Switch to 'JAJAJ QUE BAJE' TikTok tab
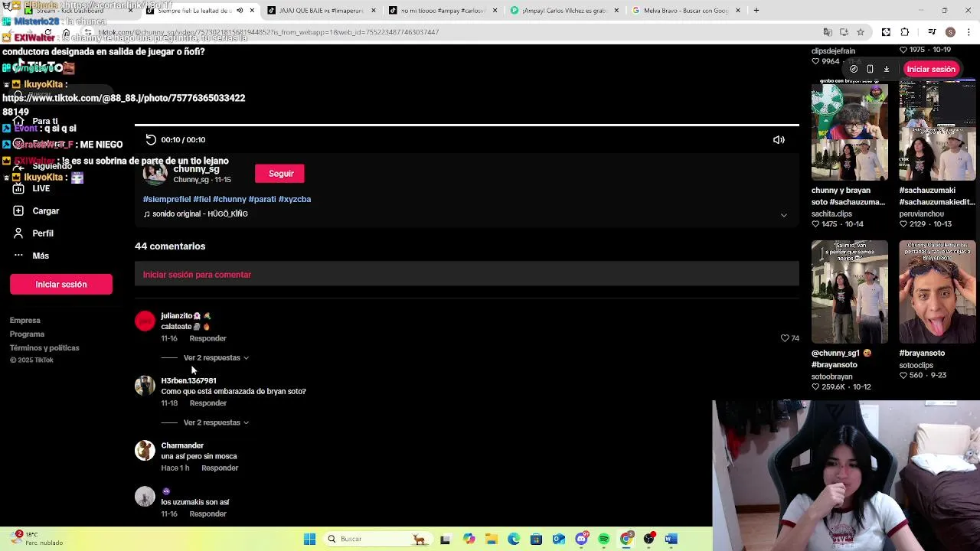980x551 pixels. point(322,11)
